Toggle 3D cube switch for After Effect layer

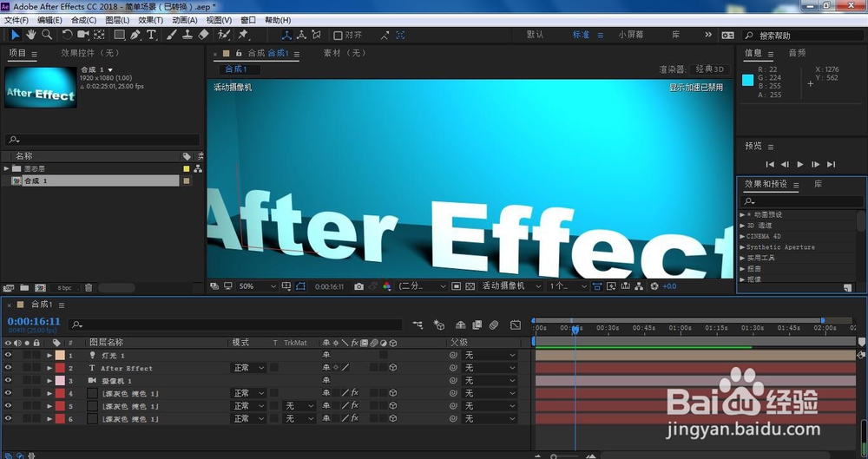(392, 368)
